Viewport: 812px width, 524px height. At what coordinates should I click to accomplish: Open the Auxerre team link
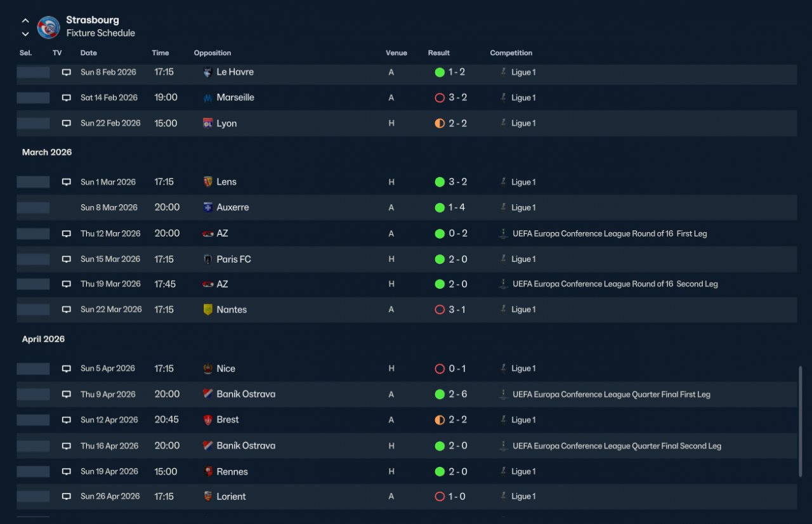pyautogui.click(x=233, y=207)
